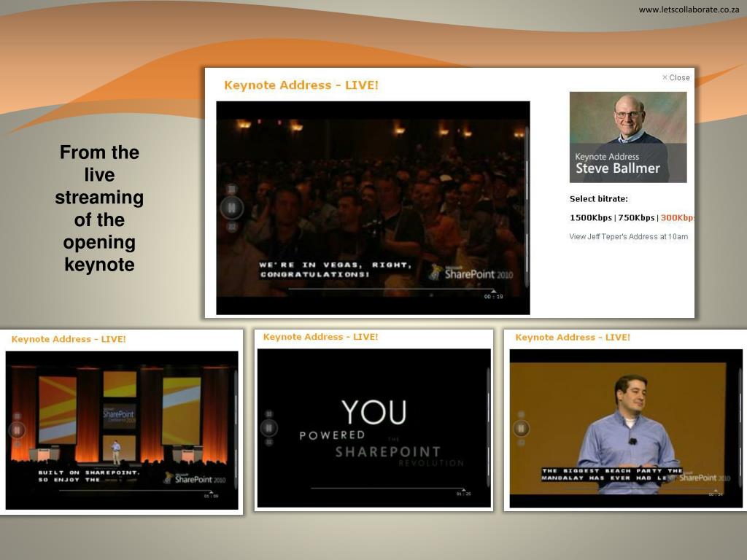This screenshot has height=560, width=747.
Task: Select the 750Kbps bitrate
Action: 636,217
